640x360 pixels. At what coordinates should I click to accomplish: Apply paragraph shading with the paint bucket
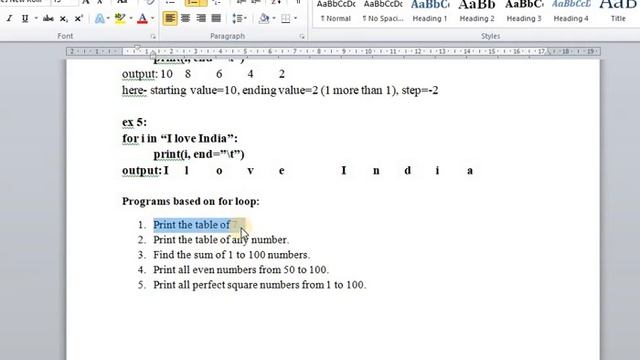264,18
